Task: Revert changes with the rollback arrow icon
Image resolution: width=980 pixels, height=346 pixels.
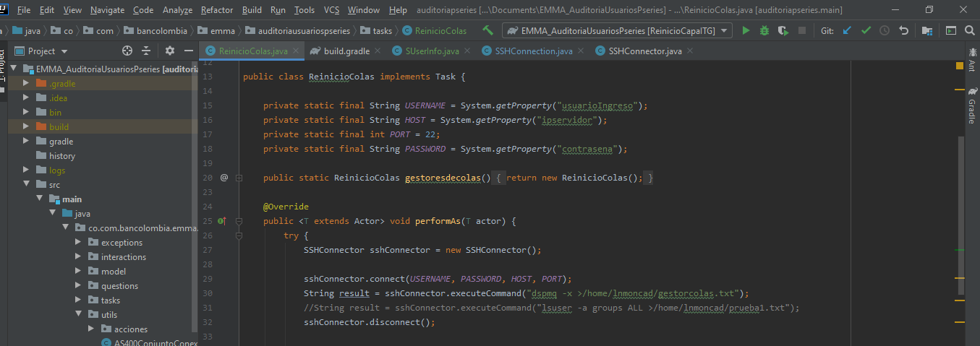Action: [903, 31]
